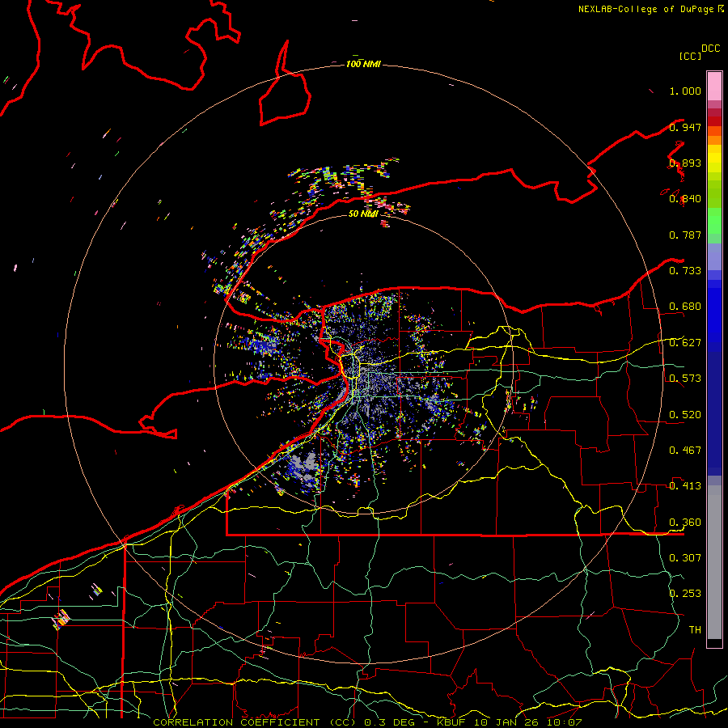The image size is (728, 728).
Task: Select the 0.840 scale value
Action: [685, 199]
